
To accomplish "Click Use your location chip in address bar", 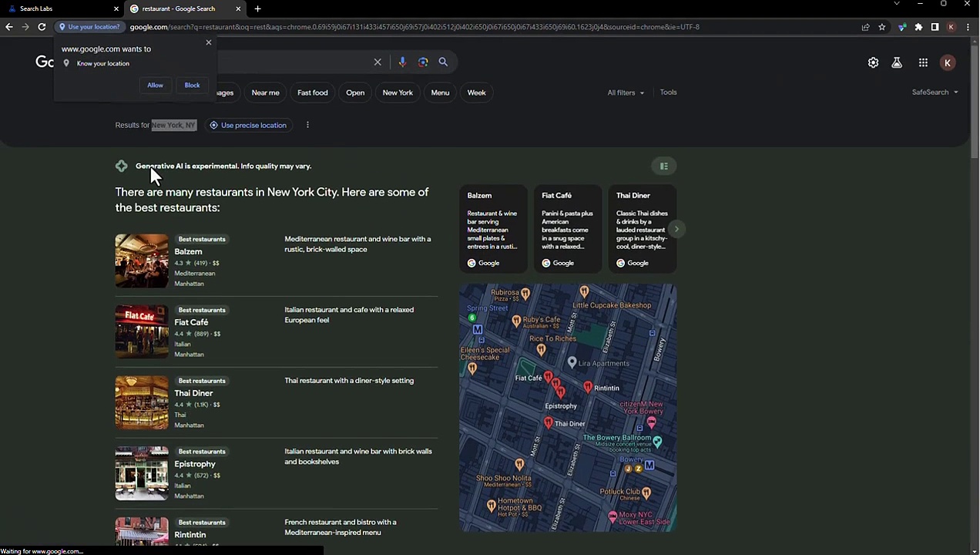I will tap(90, 27).
